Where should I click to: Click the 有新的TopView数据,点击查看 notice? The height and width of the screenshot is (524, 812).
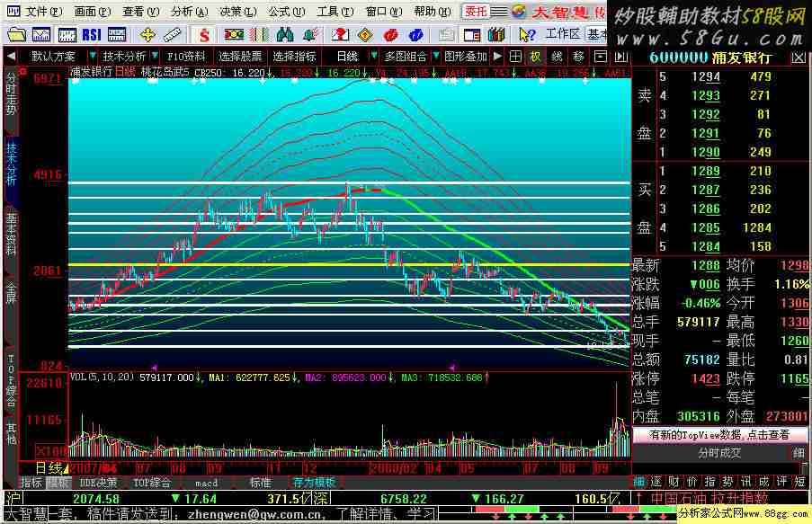(719, 434)
